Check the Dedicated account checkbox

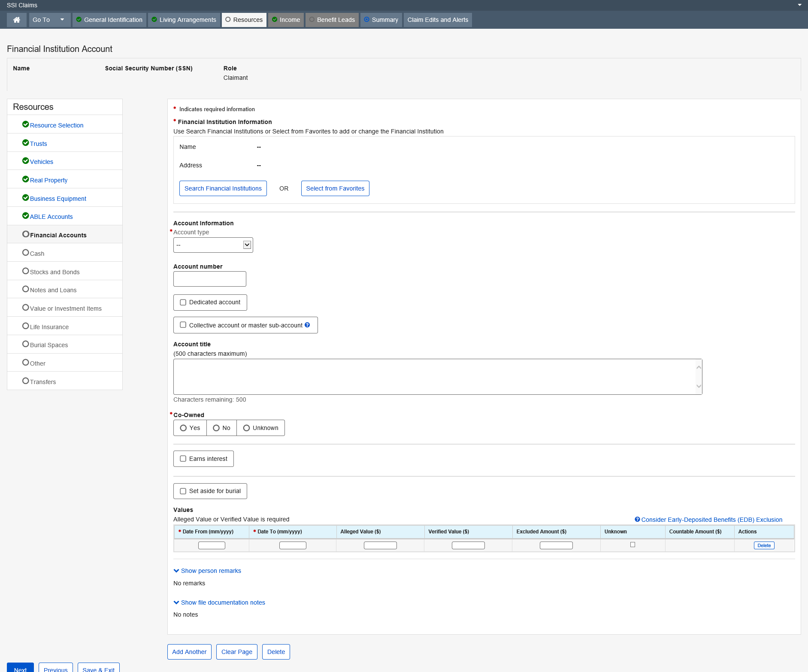[183, 303]
